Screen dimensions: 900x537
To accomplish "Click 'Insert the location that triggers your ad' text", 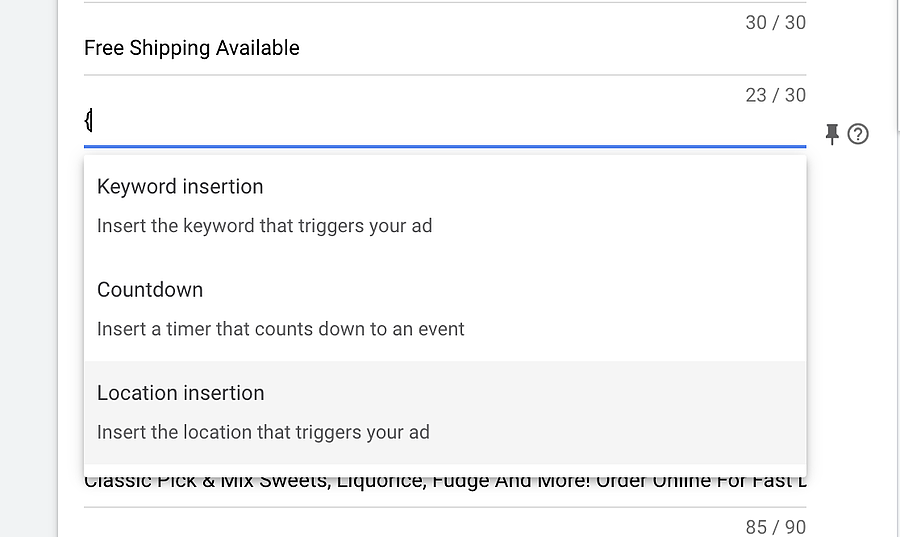I will click(263, 432).
